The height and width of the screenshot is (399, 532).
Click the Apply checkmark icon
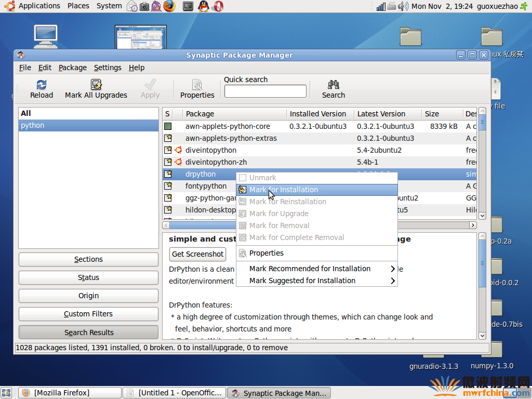tap(150, 85)
